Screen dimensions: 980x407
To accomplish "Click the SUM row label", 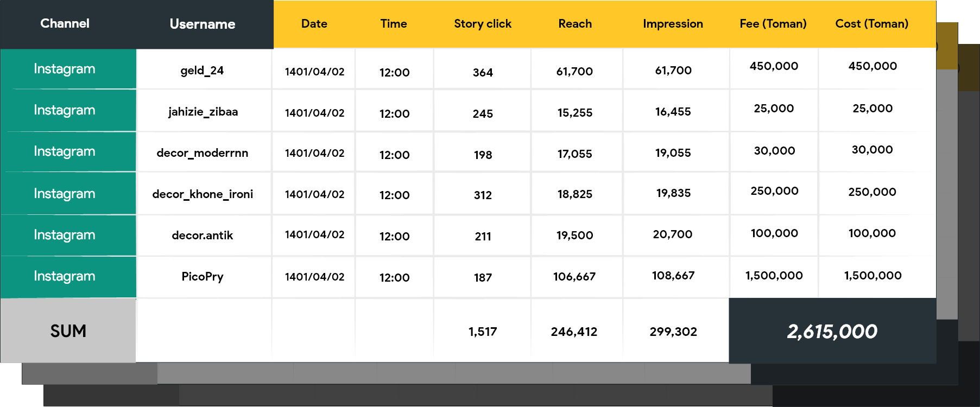I will click(68, 331).
